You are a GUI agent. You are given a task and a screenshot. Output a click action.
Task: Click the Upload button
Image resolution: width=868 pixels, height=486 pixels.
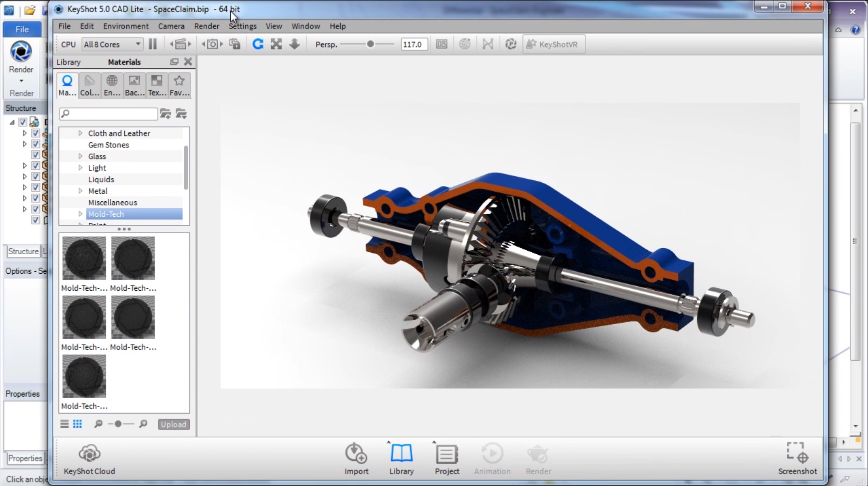pyautogui.click(x=173, y=424)
